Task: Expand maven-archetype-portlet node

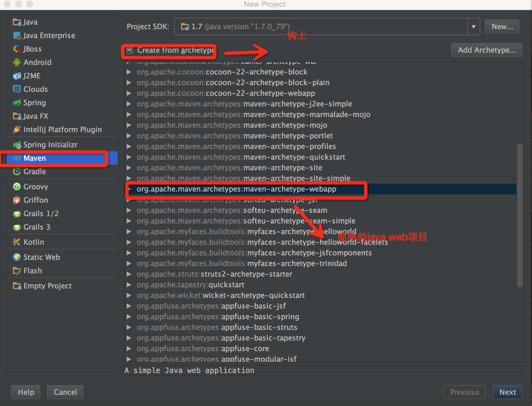Action: point(129,136)
